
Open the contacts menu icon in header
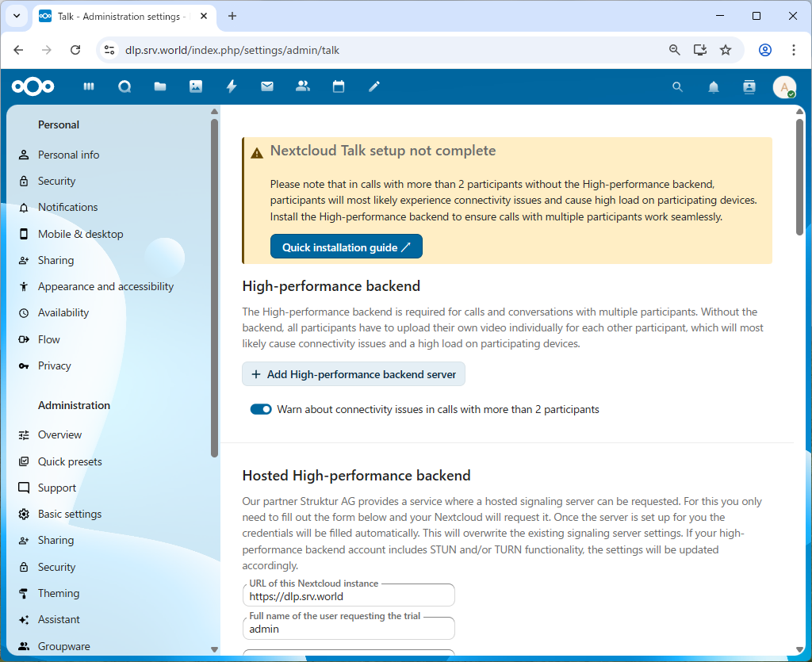click(x=749, y=87)
